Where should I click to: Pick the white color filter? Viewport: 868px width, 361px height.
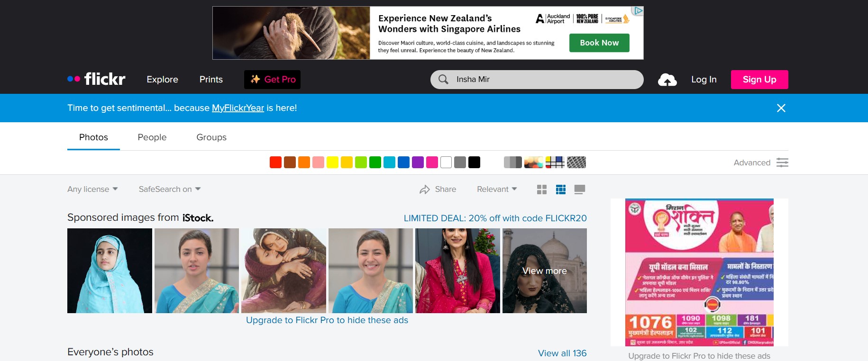[x=446, y=162]
